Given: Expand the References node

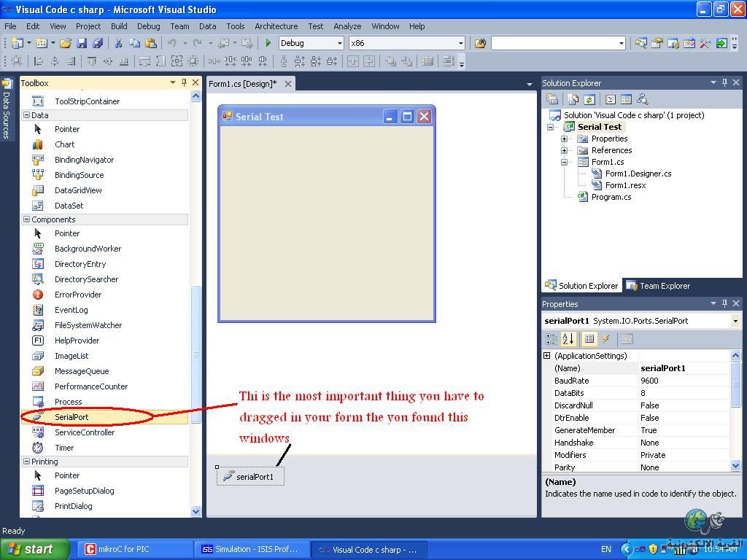Looking at the screenshot, I should point(564,150).
